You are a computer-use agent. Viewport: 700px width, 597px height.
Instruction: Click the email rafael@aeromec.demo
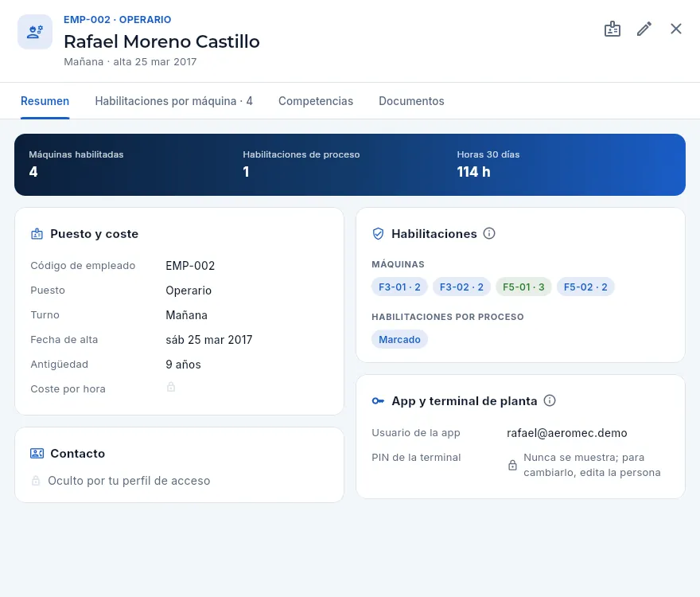(x=567, y=432)
